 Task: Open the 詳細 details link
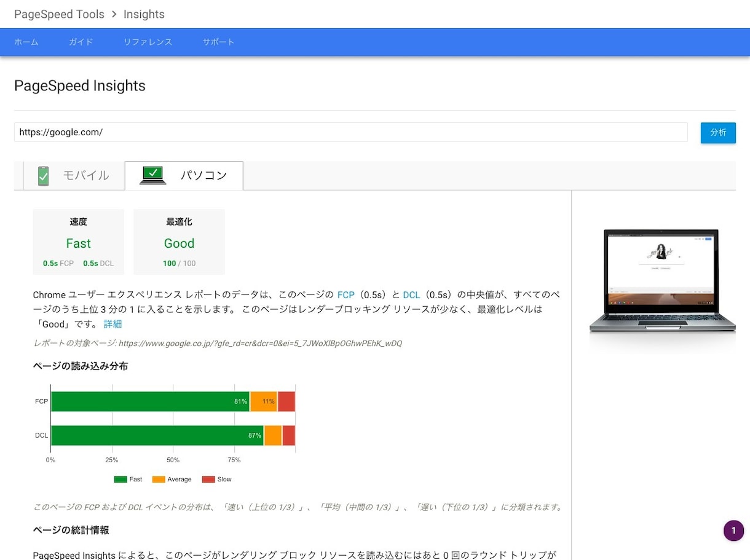click(x=112, y=324)
